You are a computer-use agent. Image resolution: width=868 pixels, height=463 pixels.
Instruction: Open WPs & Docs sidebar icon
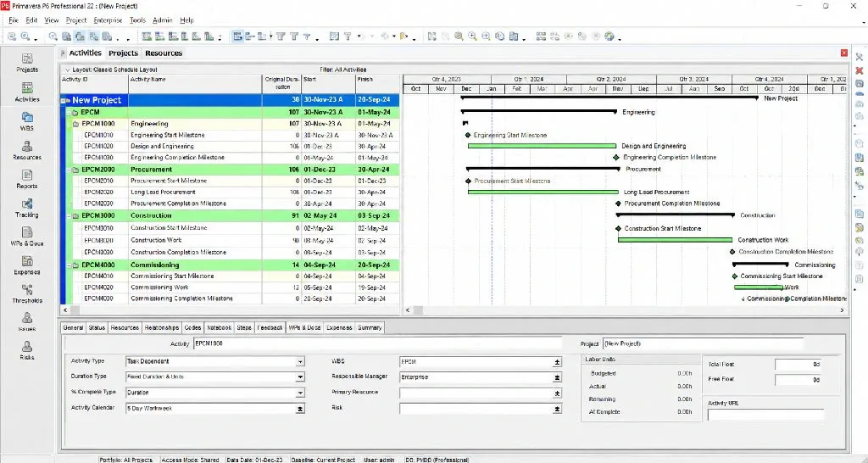pos(27,237)
